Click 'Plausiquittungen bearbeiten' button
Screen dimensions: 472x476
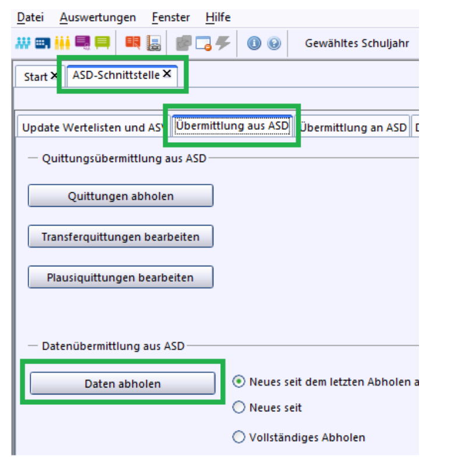[121, 277]
